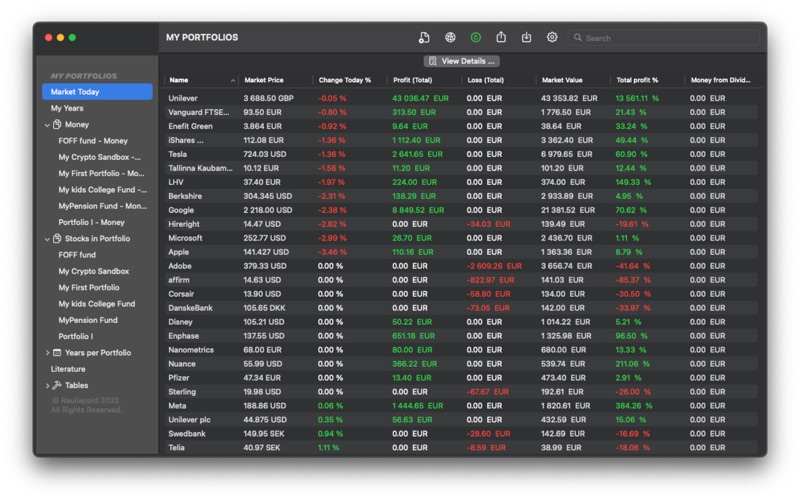Select FOFF fund - Money
This screenshot has height=500, width=800.
click(x=93, y=141)
